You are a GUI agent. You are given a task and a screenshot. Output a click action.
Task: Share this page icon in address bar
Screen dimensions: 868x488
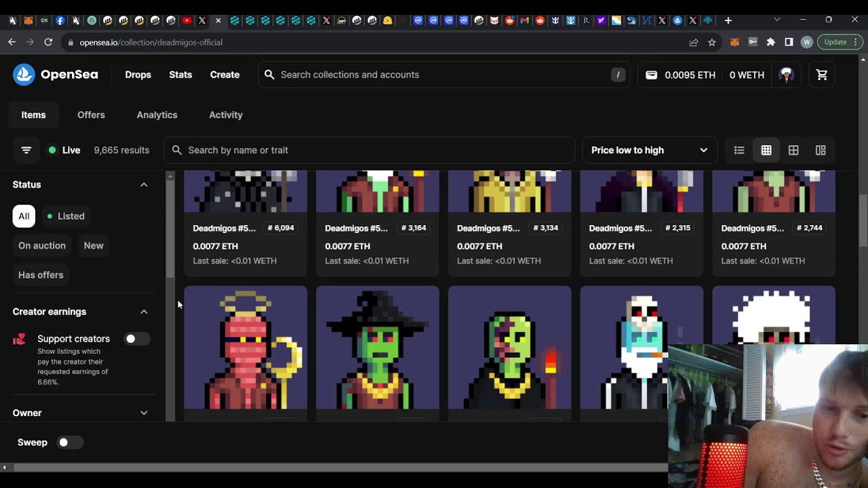(x=694, y=42)
